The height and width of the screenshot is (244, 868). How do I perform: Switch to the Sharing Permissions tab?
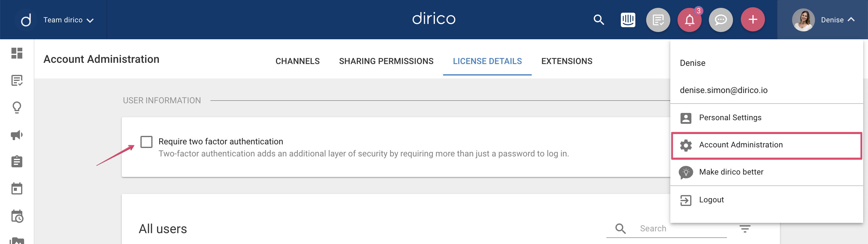coord(386,61)
